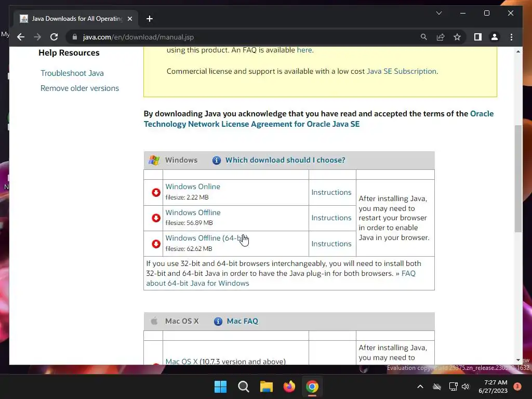Open Firefox from the taskbar
The height and width of the screenshot is (399, 532).
point(289,387)
